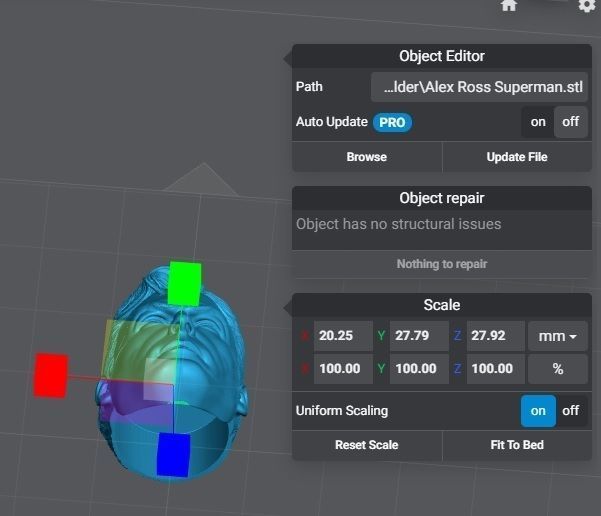Click the 'Uniform Scaling' label
The width and height of the screenshot is (601, 516).
pyautogui.click(x=342, y=411)
